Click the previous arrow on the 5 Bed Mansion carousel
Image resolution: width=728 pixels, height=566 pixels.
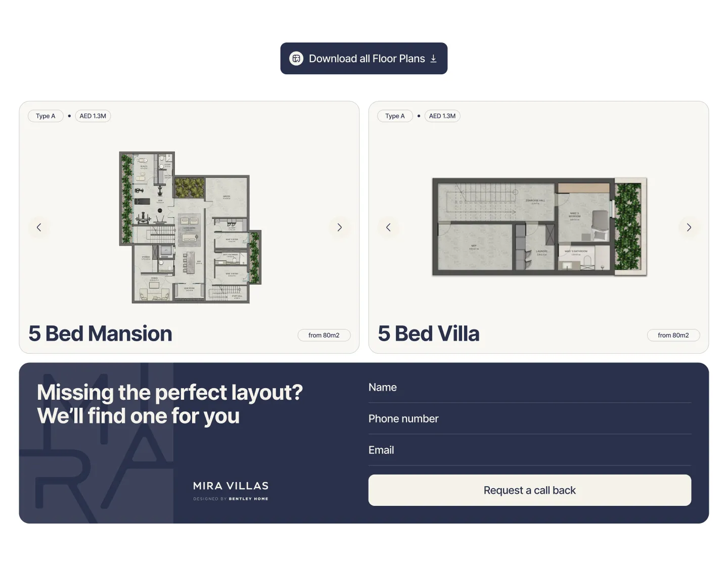click(39, 227)
